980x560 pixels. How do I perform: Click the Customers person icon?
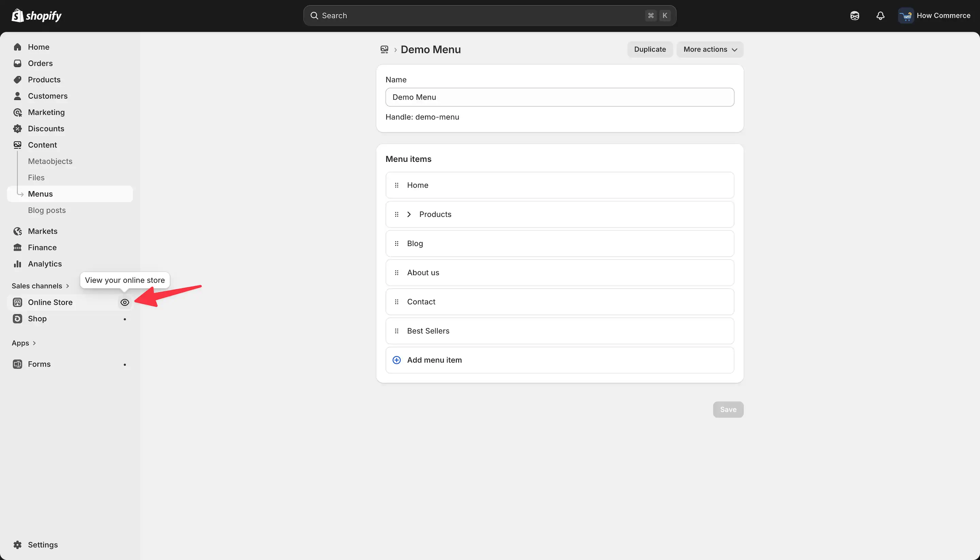pos(17,96)
